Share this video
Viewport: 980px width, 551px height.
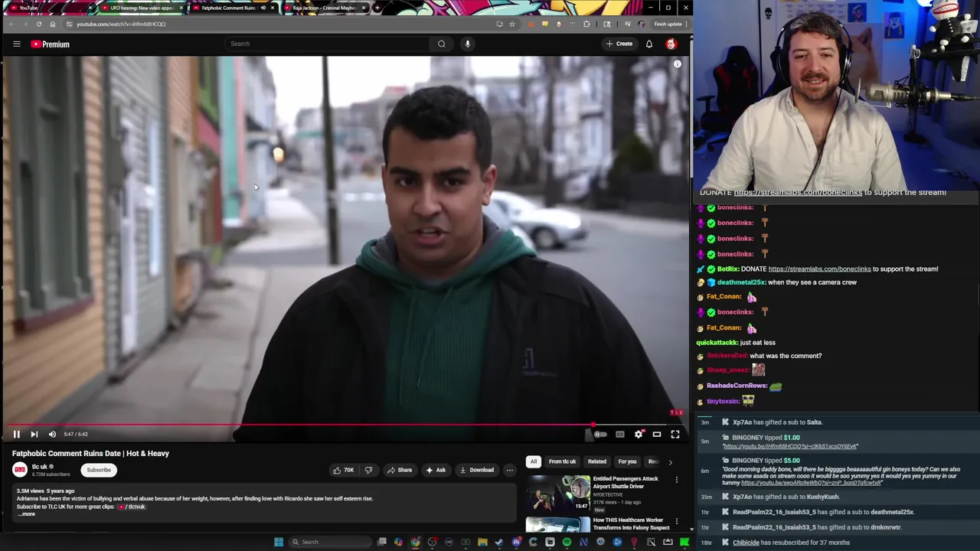tap(400, 470)
